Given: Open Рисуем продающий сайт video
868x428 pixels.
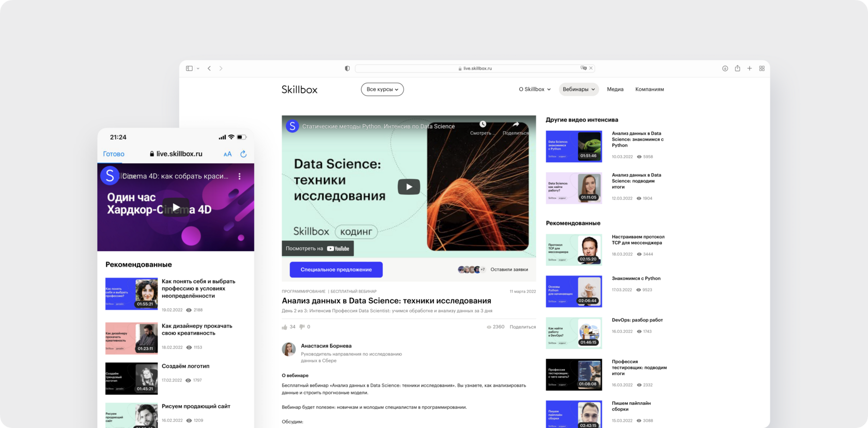Looking at the screenshot, I should [x=196, y=406].
